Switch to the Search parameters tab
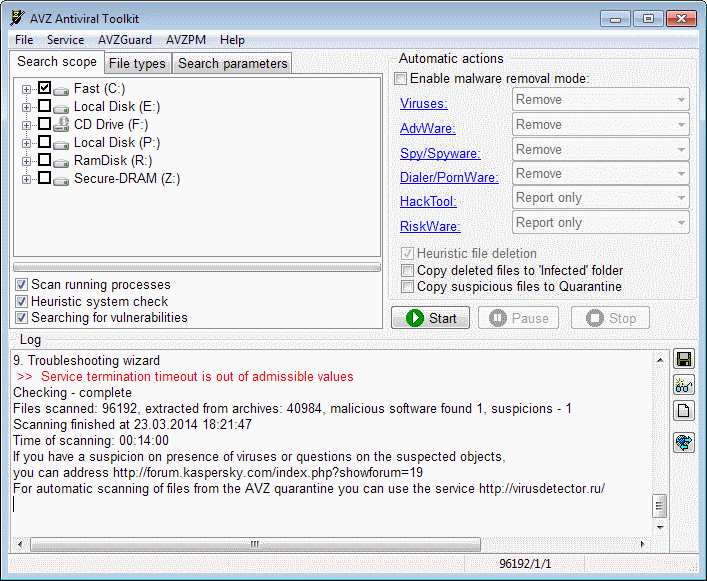 (x=233, y=64)
